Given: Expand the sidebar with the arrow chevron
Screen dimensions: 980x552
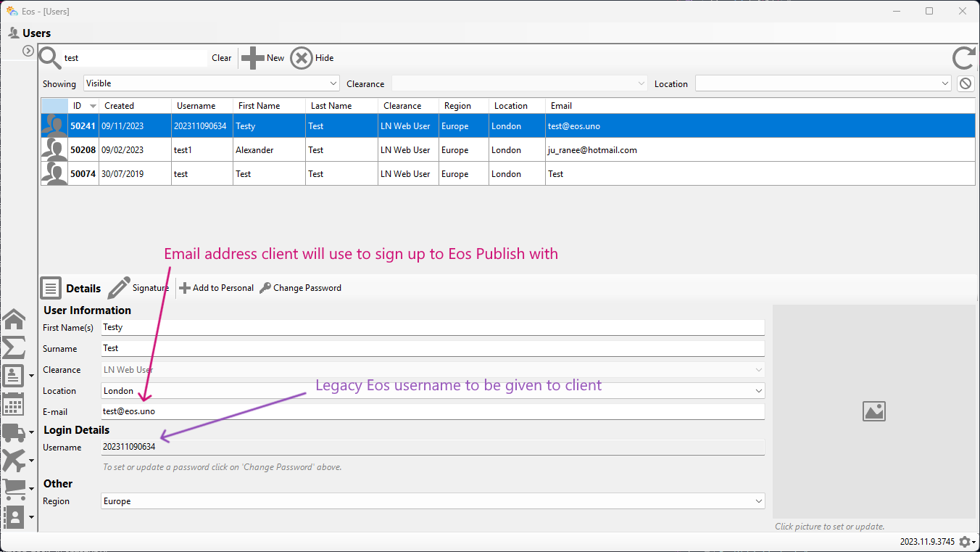Looking at the screenshot, I should tap(28, 51).
